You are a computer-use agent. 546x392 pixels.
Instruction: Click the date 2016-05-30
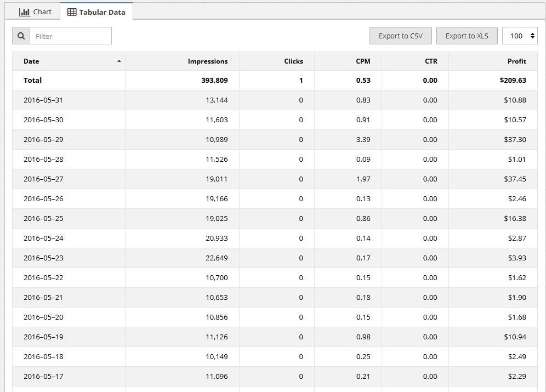click(43, 120)
